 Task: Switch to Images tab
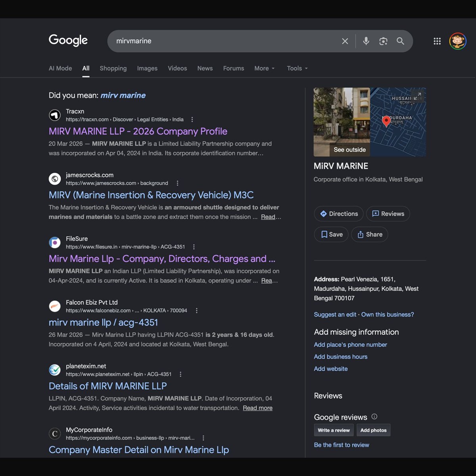[147, 68]
